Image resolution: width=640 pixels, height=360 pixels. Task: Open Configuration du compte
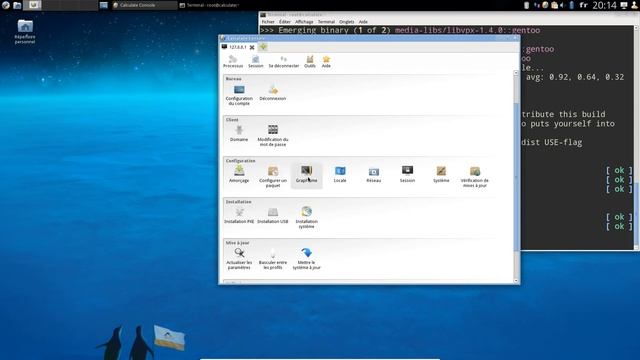click(239, 95)
